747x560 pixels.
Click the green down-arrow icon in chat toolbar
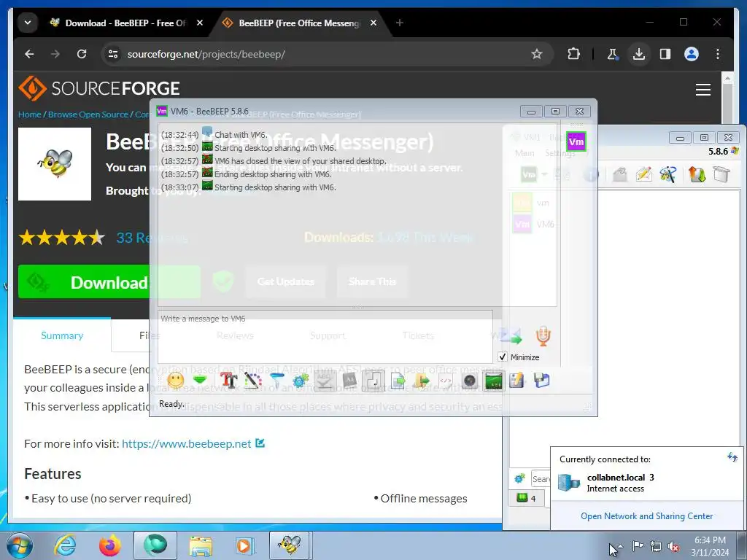[x=200, y=380]
